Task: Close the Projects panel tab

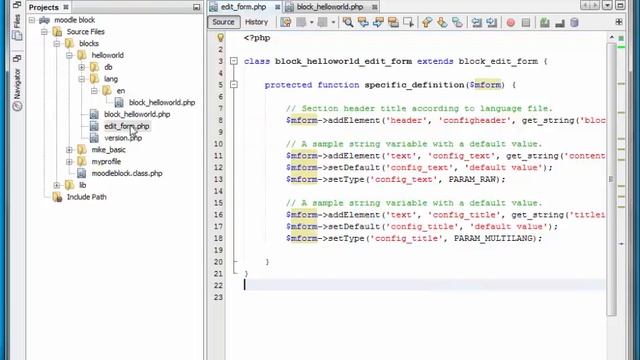Action: pyautogui.click(x=66, y=7)
